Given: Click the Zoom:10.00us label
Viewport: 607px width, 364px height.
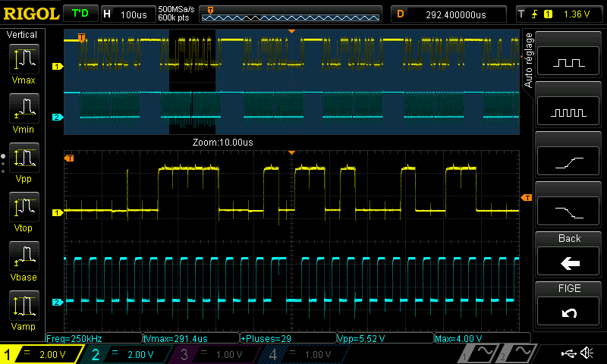Looking at the screenshot, I should [x=223, y=143].
